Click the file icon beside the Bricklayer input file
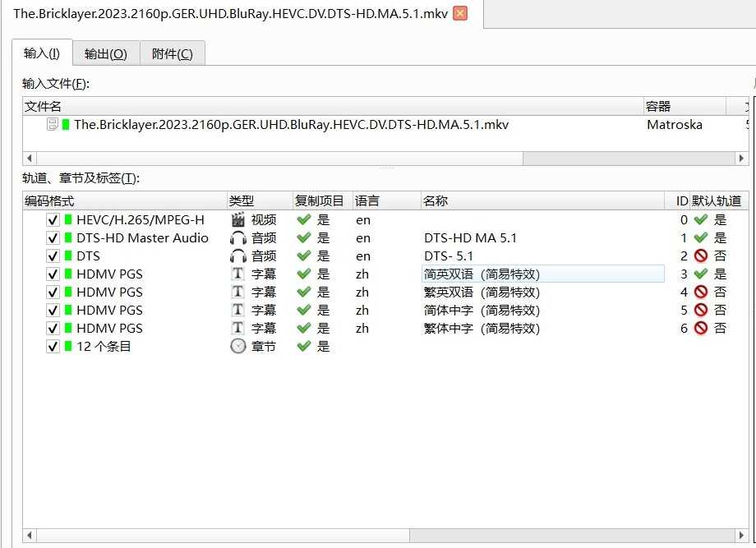Screen dimensions: 756x548 click(x=52, y=124)
